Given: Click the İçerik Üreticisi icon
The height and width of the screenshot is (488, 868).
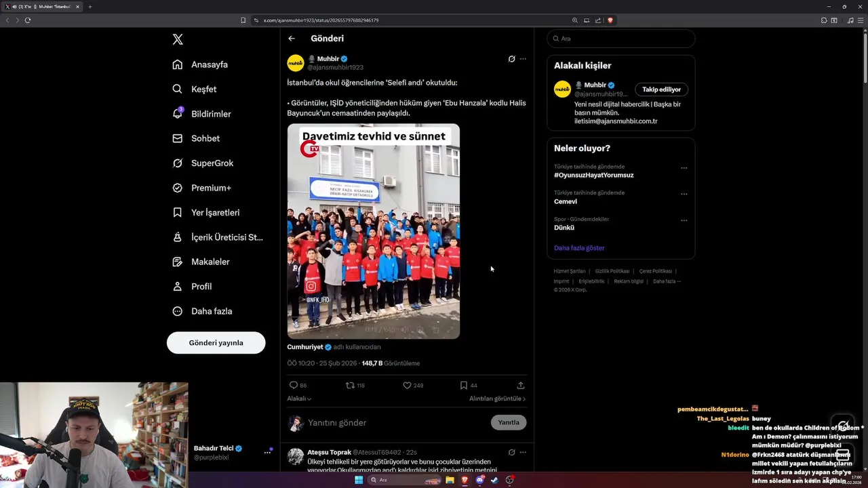Looking at the screenshot, I should point(178,237).
